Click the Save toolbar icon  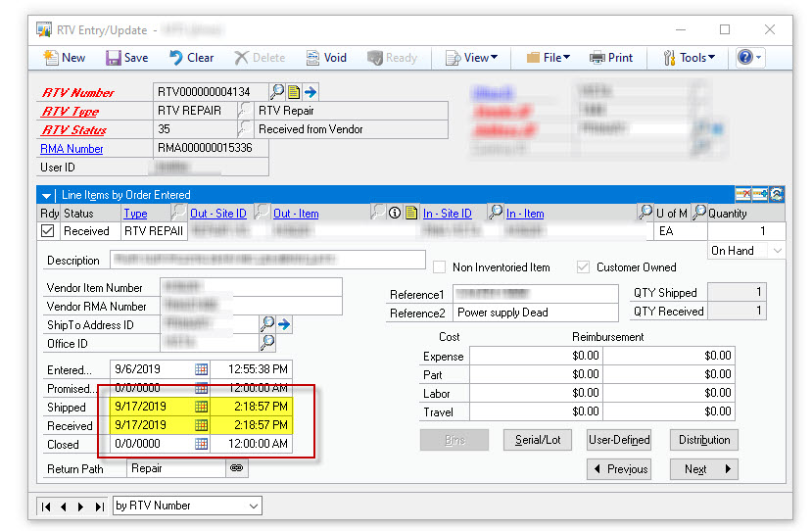point(126,58)
